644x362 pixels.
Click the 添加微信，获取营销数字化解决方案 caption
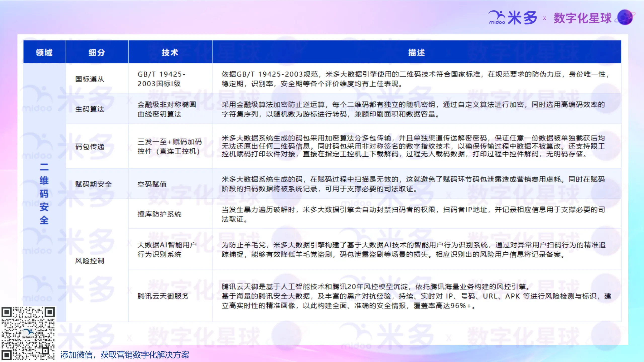tap(125, 355)
